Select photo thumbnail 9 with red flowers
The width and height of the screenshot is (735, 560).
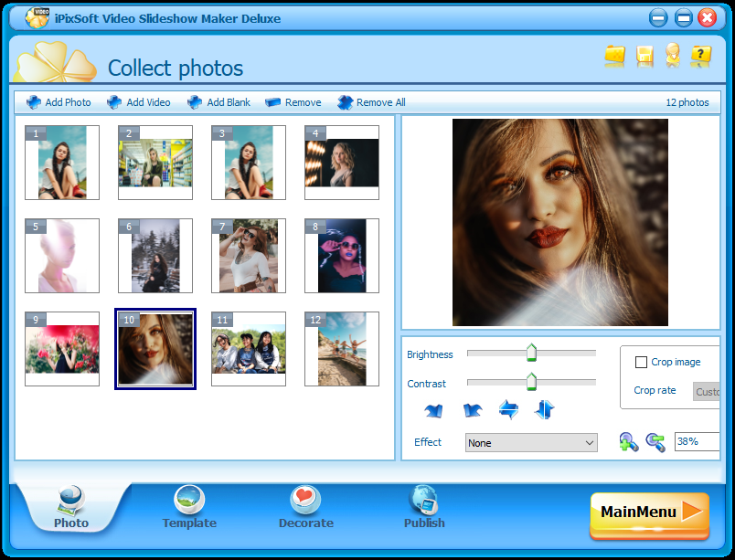point(62,349)
